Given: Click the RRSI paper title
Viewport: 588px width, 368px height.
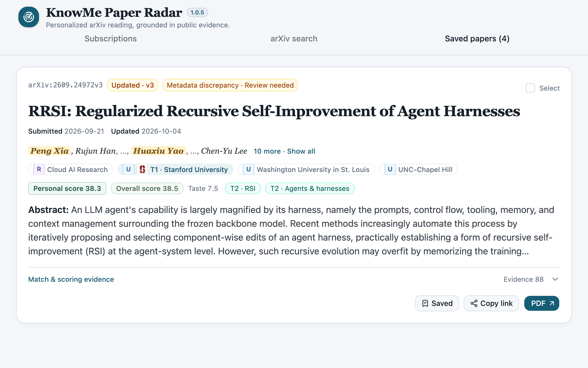Looking at the screenshot, I should [x=274, y=111].
